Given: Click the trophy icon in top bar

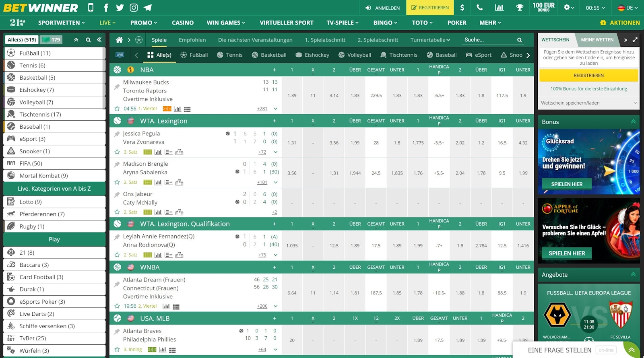Looking at the screenshot, I should 520,8.
